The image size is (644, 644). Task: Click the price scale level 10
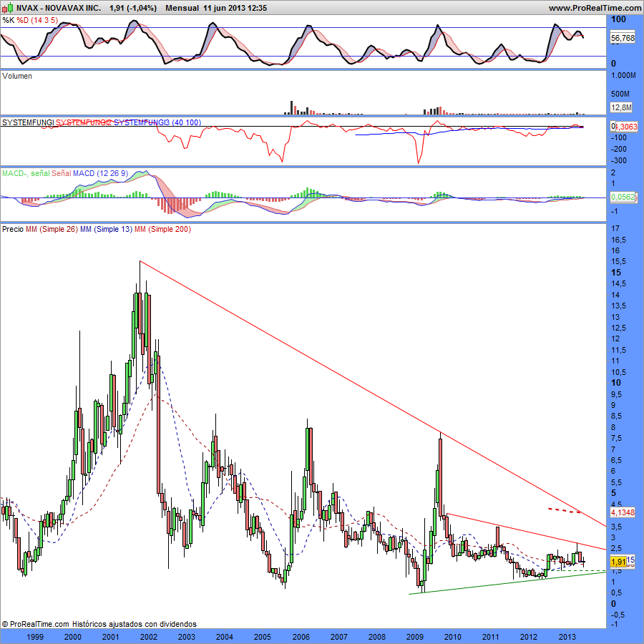click(x=616, y=382)
